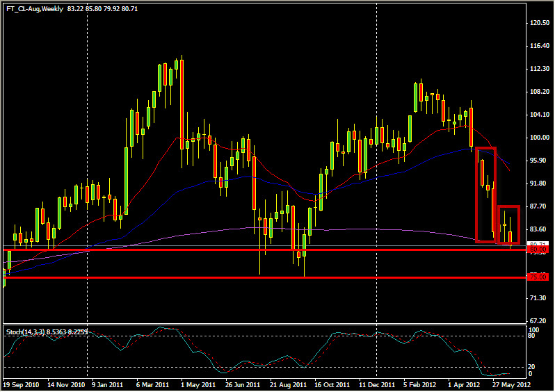Click the 19 Sep 2010 date label
Viewport: 555px width, 392px height.
[x=19, y=384]
